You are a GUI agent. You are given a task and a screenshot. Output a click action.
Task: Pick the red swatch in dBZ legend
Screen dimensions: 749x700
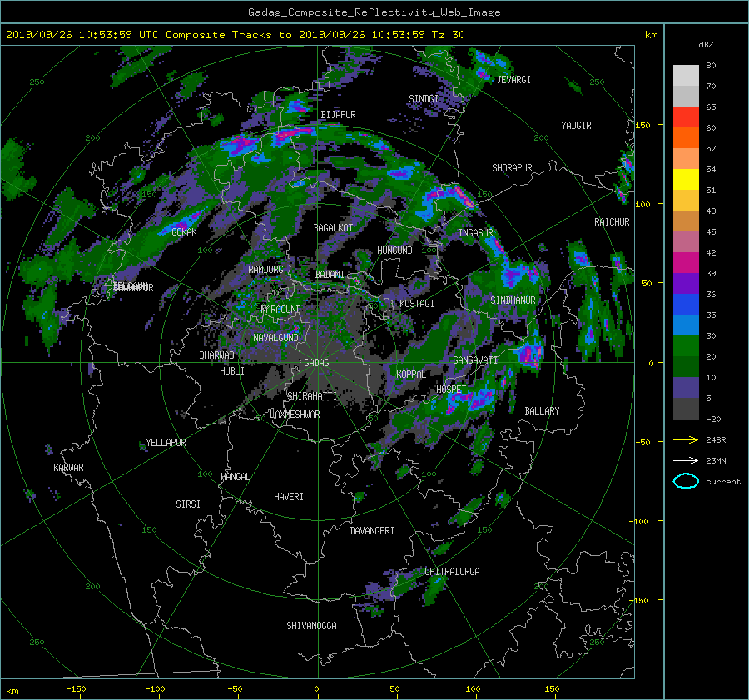coord(686,117)
